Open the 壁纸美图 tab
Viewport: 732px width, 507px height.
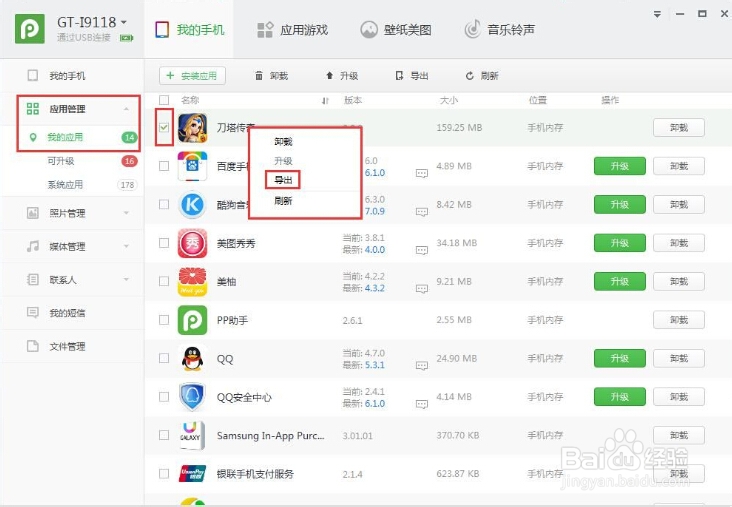tap(395, 30)
